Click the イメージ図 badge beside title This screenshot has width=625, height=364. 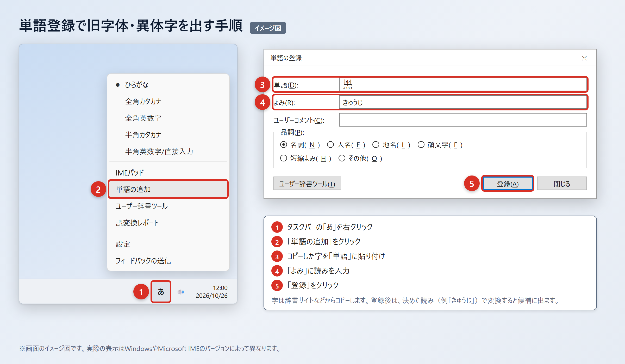(x=268, y=28)
